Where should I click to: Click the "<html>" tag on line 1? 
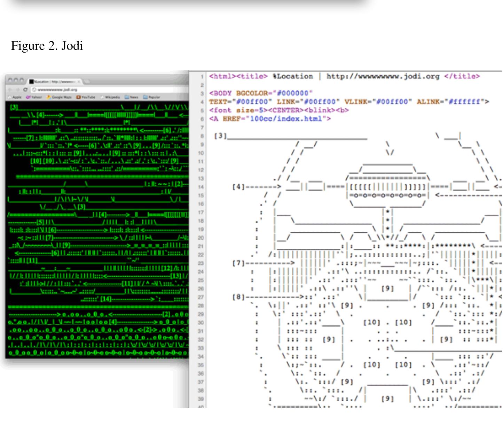(x=223, y=76)
